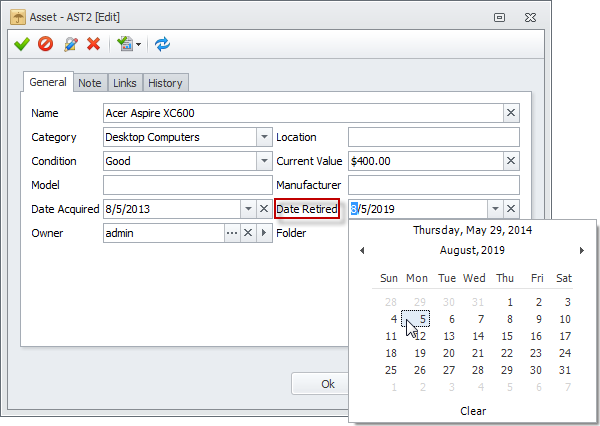Open the Date Acquired calendar dropdown
The height and width of the screenshot is (426, 600).
click(248, 209)
